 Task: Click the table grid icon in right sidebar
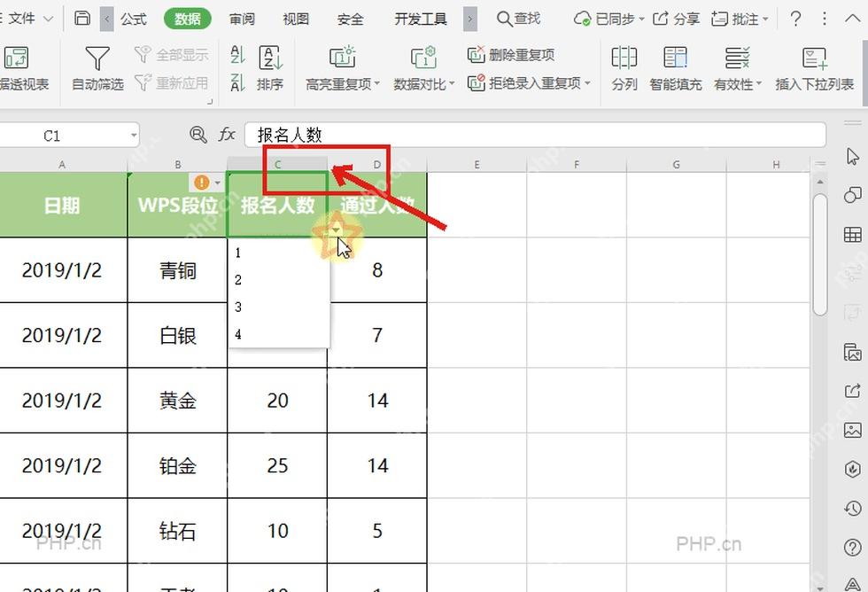coord(852,235)
